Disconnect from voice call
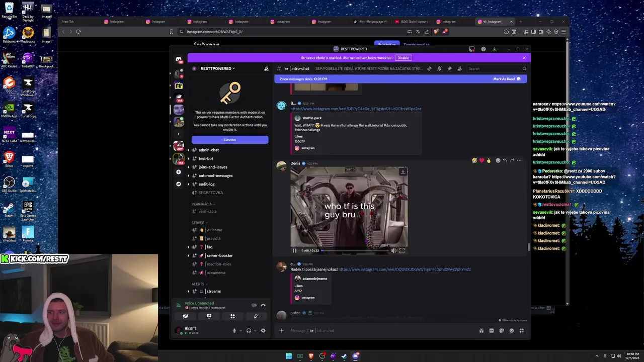 pyautogui.click(x=263, y=305)
